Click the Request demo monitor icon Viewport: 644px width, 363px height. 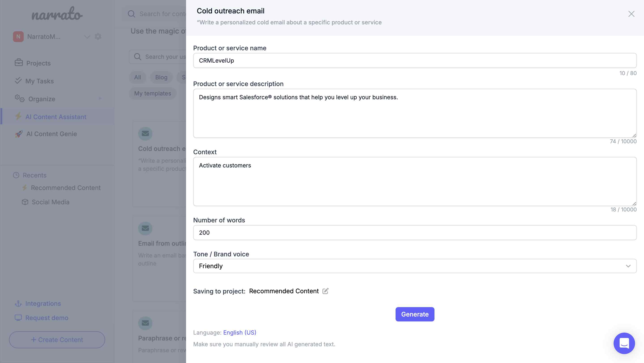tap(18, 318)
